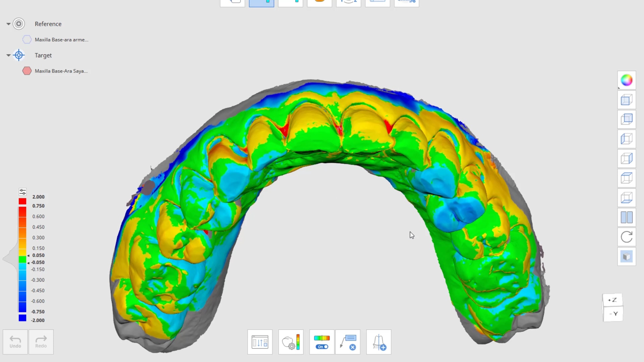Click the red 0.750 color legend swatch
Viewport: 644px width, 362px height.
pyautogui.click(x=22, y=201)
